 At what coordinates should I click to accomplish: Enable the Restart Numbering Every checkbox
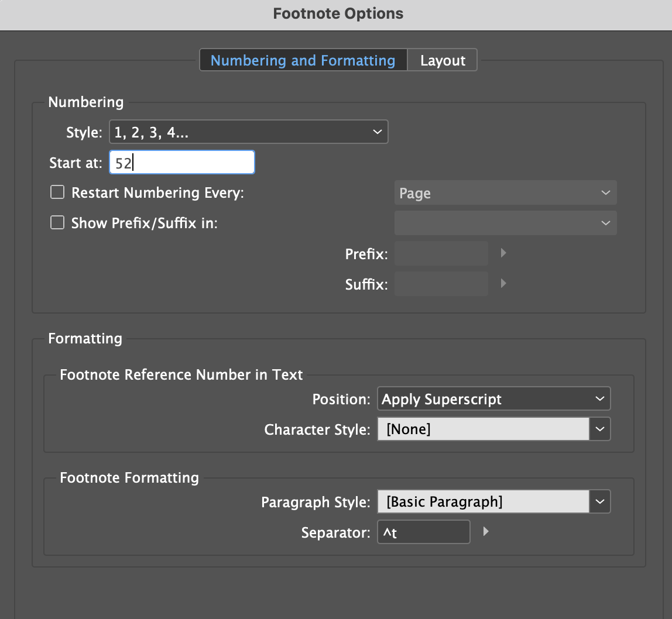(57, 192)
